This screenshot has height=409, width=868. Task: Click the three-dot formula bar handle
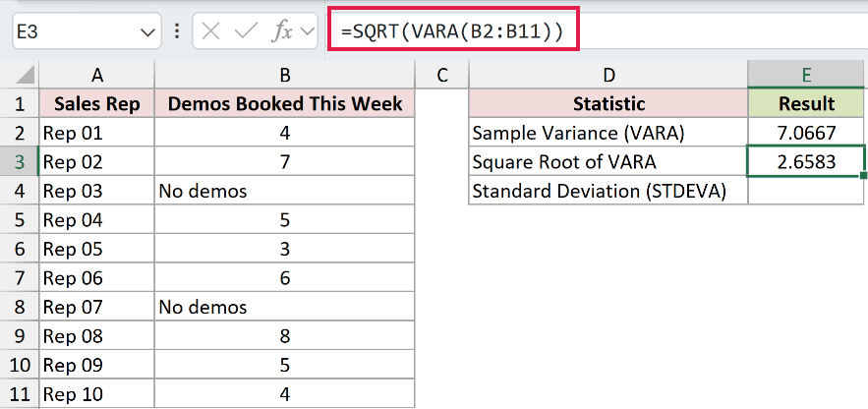(177, 31)
